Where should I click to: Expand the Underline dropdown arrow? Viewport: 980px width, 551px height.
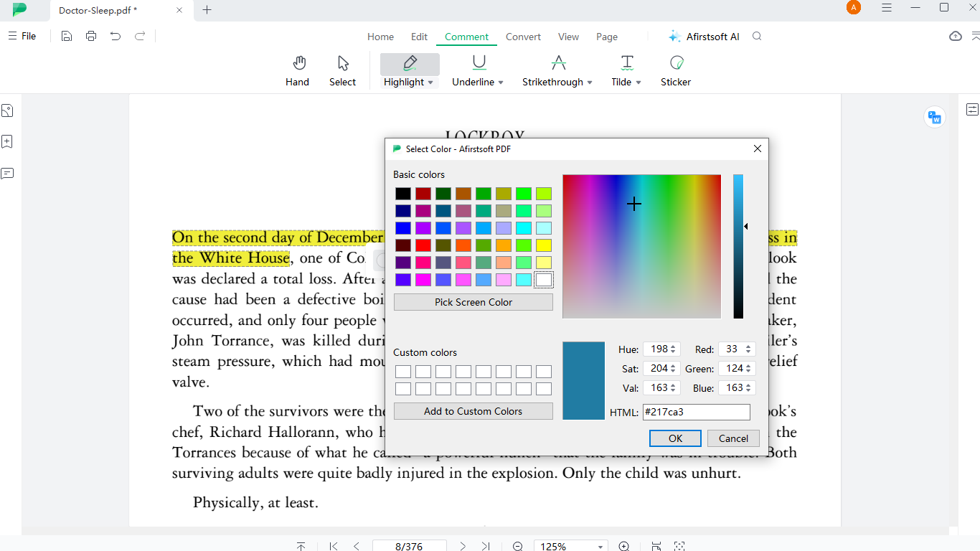[x=501, y=83]
